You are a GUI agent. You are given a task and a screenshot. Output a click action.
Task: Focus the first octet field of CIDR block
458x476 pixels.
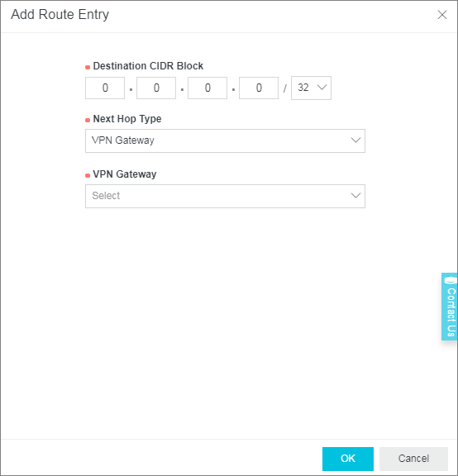pyautogui.click(x=105, y=88)
